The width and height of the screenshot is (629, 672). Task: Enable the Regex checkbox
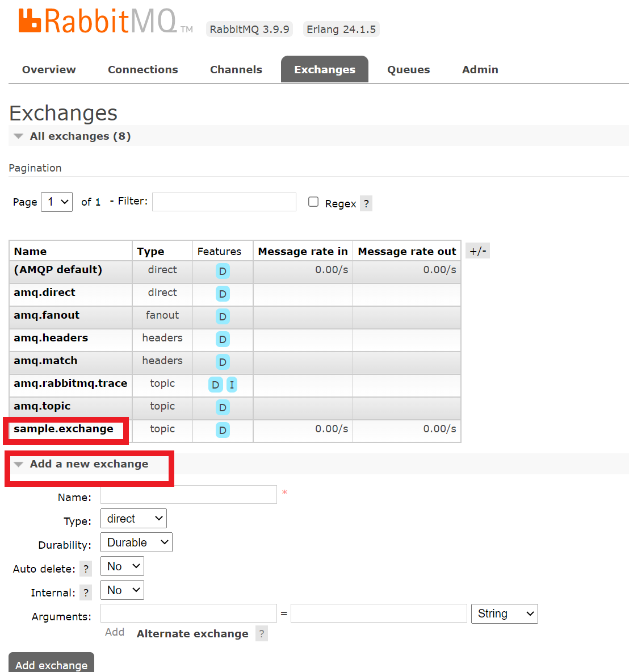(313, 202)
